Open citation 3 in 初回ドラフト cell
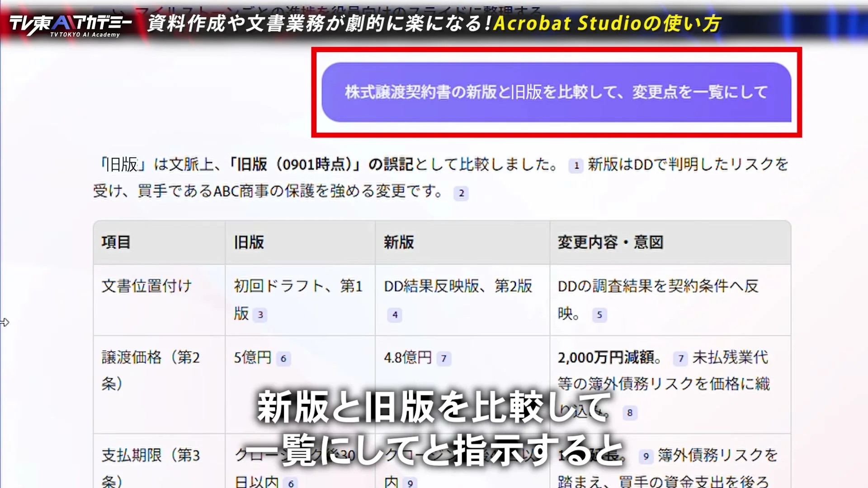Viewport: 868px width, 488px height. point(260,315)
